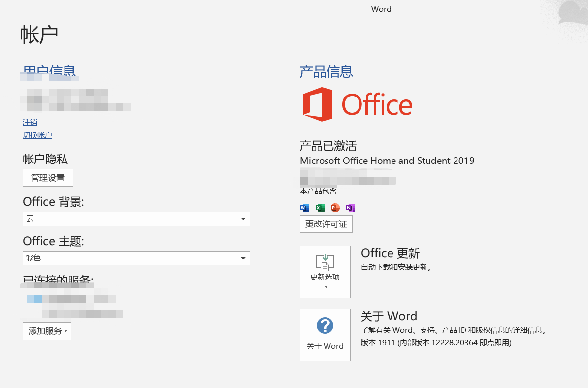Open the 关于 Word button
The height and width of the screenshot is (388, 588).
pyautogui.click(x=325, y=335)
